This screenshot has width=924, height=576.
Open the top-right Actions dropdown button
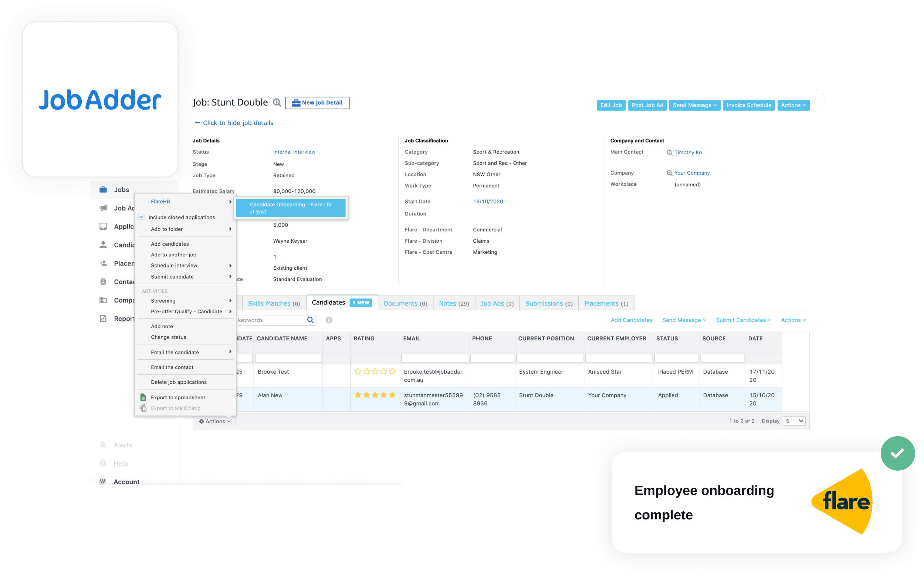(x=793, y=105)
